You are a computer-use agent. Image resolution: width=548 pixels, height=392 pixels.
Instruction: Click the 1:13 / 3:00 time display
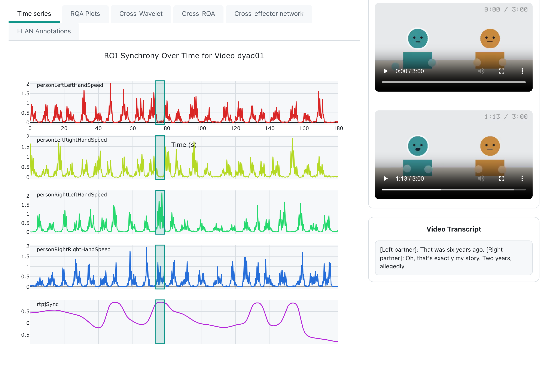tap(410, 179)
